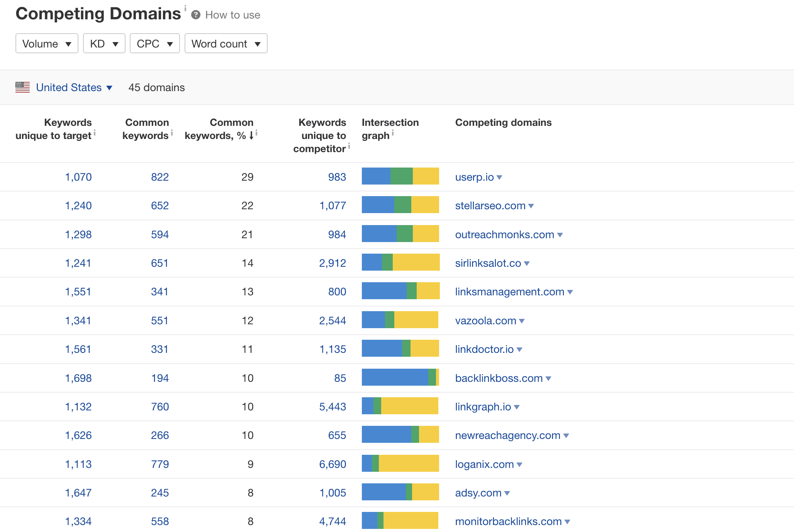Open the Word count filter dropdown

pos(226,44)
